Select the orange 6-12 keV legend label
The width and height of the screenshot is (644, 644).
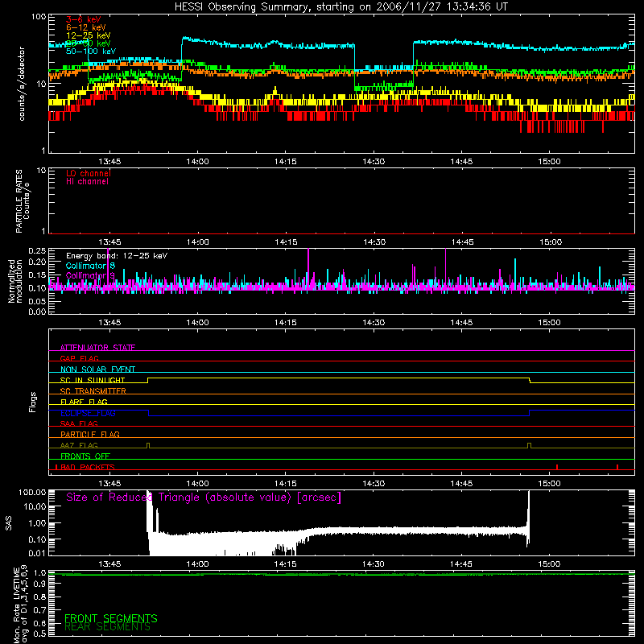(x=86, y=27)
